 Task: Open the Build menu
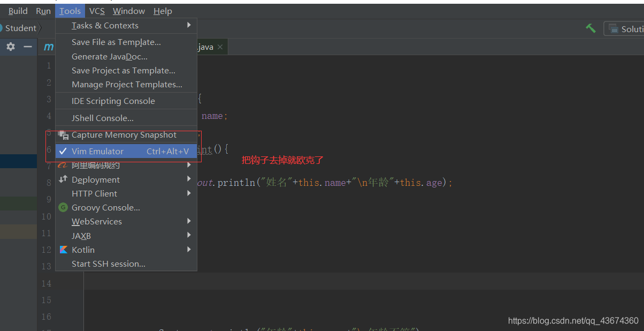pos(18,11)
